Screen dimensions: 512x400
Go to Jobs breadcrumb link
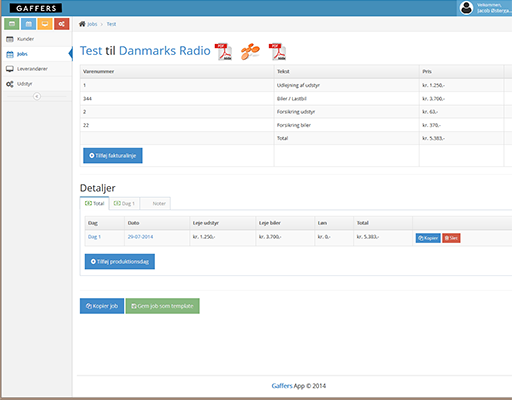92,24
